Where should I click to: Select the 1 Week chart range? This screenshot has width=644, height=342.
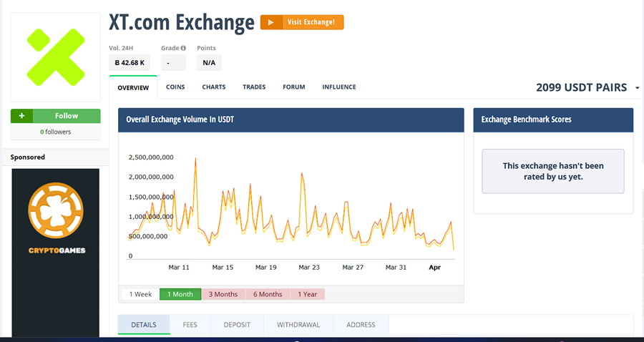click(x=140, y=294)
